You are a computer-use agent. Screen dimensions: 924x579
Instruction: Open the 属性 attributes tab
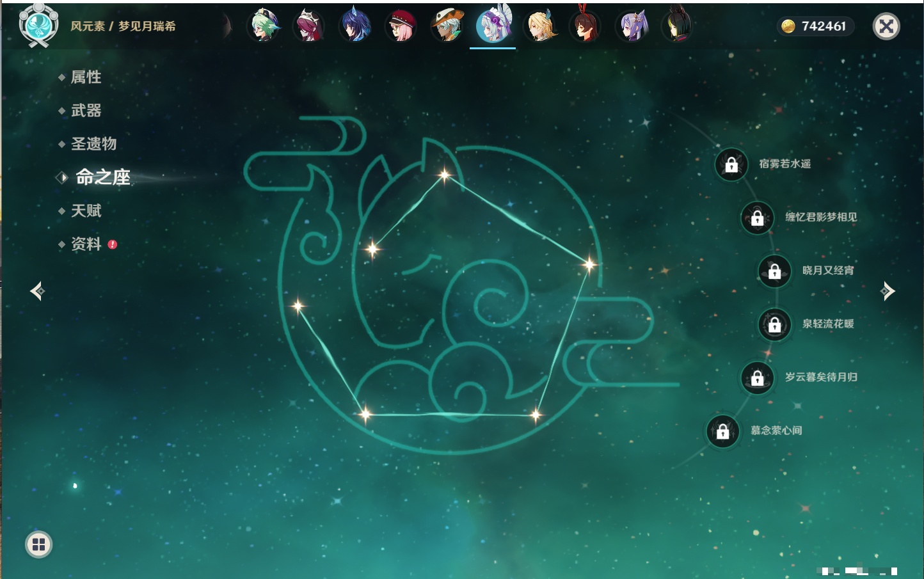pos(86,77)
